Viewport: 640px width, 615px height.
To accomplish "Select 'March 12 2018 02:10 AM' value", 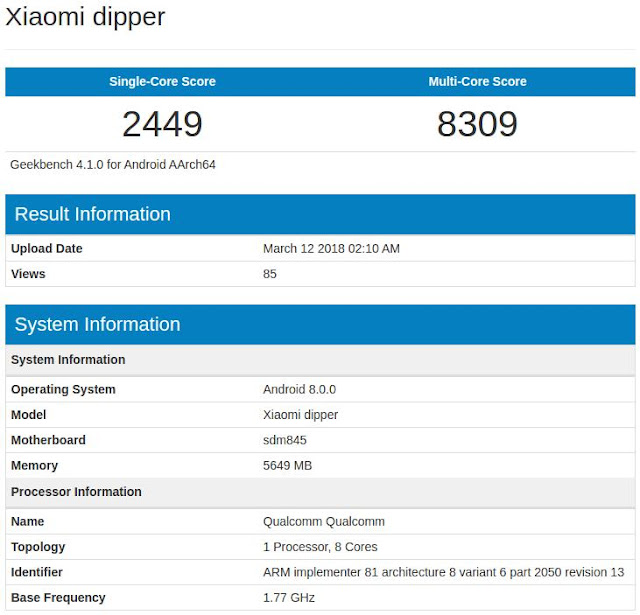I will [x=331, y=249].
